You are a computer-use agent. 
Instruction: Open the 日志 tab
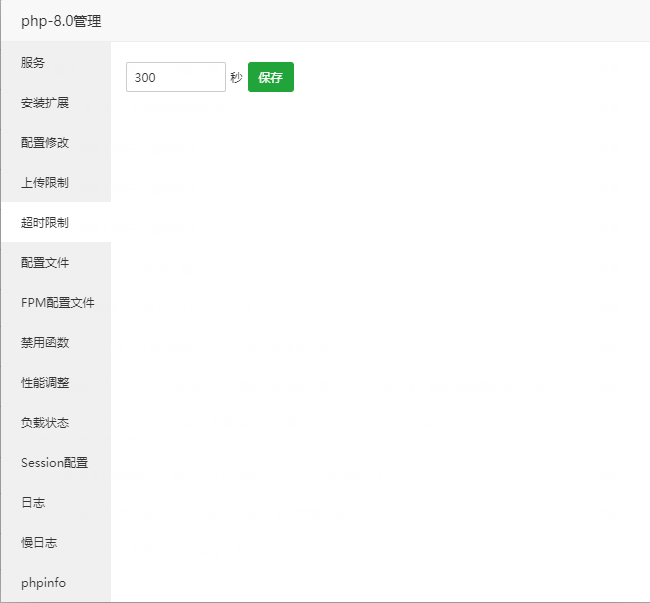click(x=56, y=502)
